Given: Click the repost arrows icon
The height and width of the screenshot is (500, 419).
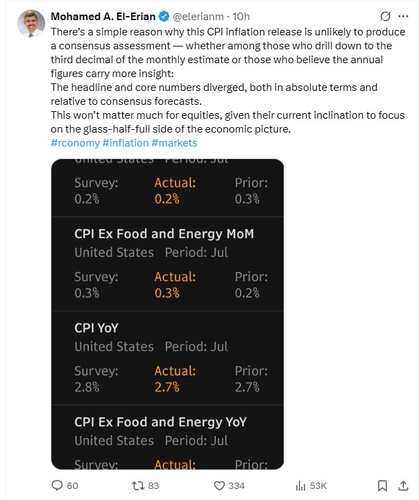Looking at the screenshot, I should (138, 485).
